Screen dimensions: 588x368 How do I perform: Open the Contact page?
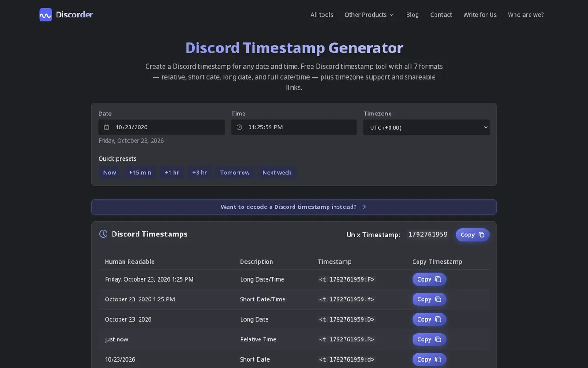click(441, 15)
